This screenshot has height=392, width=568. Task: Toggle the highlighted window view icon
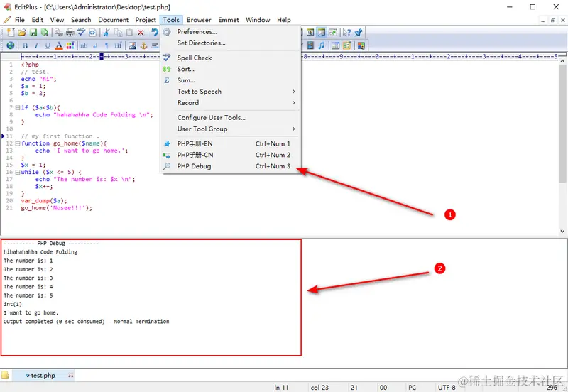tap(322, 33)
